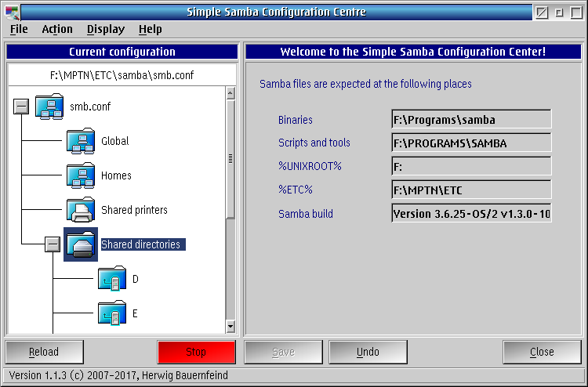
Task: Click the Samba build version field
Action: (x=471, y=214)
